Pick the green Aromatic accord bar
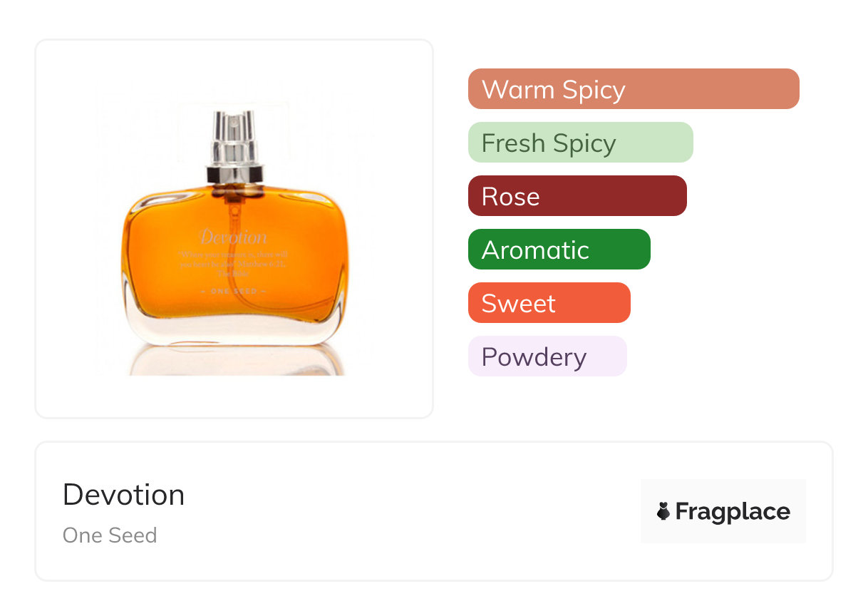Screen dimensions: 868x616 (559, 250)
